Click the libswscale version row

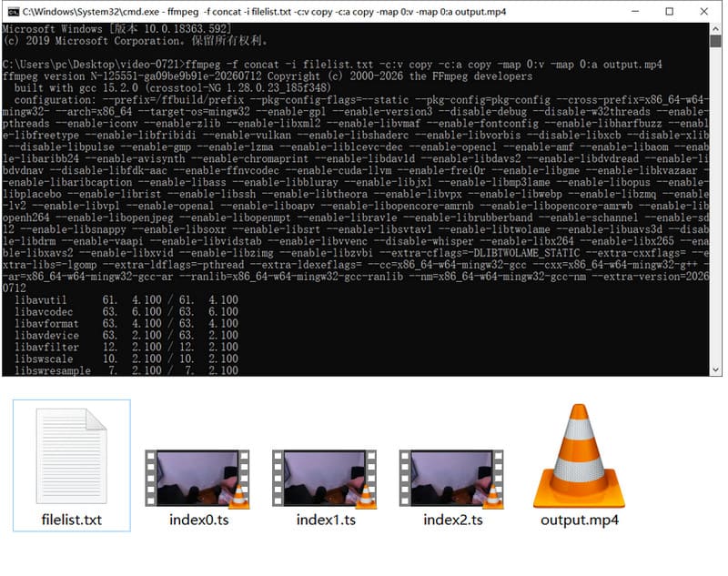click(x=126, y=359)
